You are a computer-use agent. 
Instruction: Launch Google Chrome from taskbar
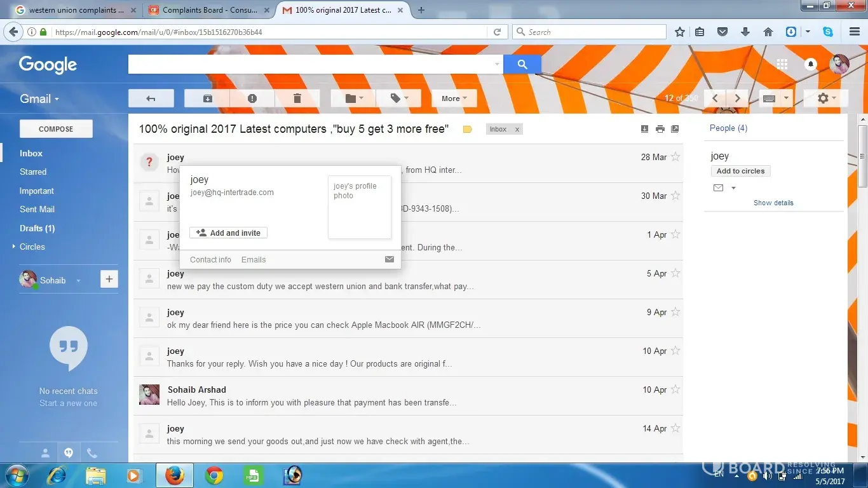click(214, 475)
